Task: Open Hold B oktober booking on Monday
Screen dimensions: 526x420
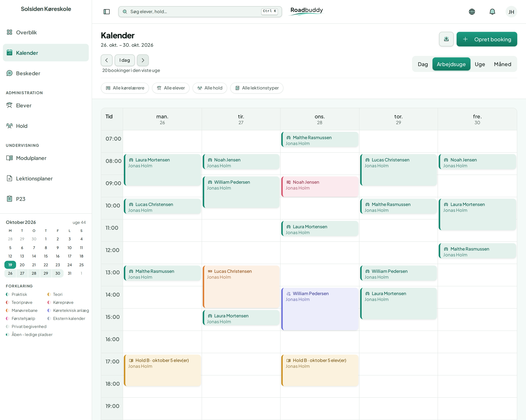Action: [162, 371]
